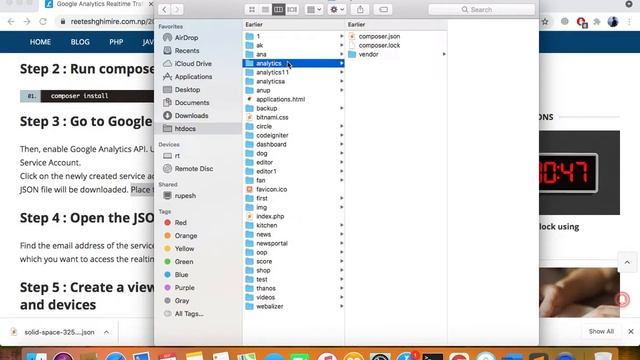Open Chrome profile avatar
640x360 pixels.
[613, 22]
